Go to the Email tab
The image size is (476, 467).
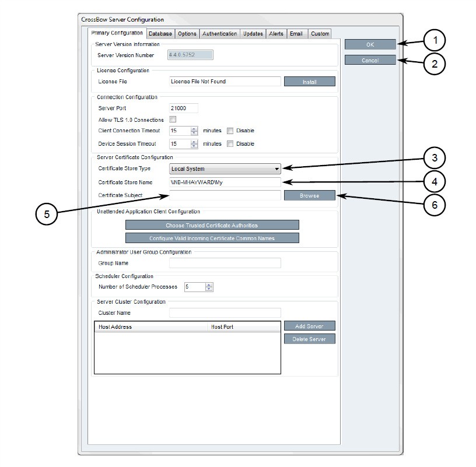296,34
